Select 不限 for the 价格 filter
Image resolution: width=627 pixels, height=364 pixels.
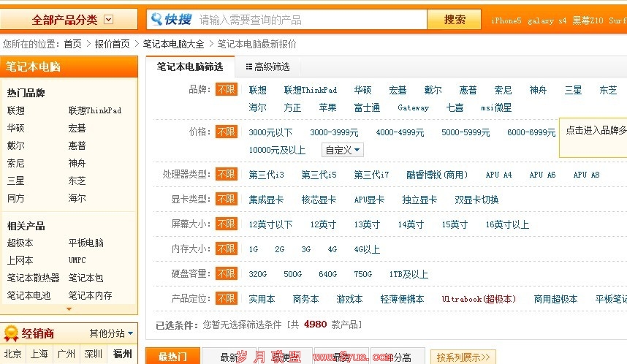[226, 132]
